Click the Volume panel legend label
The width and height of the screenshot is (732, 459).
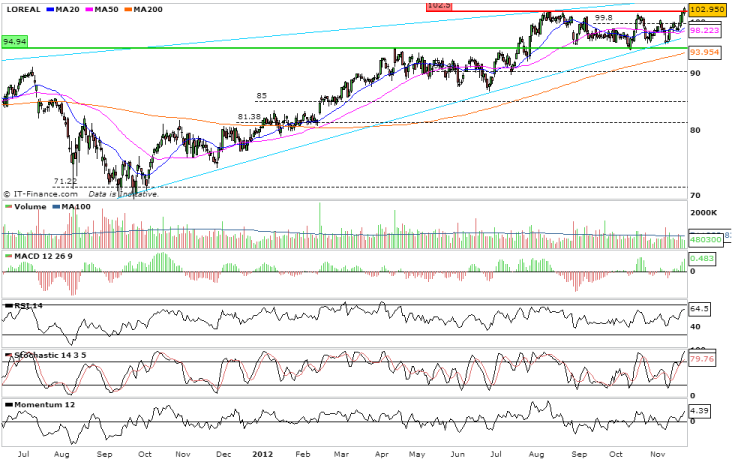(x=30, y=206)
